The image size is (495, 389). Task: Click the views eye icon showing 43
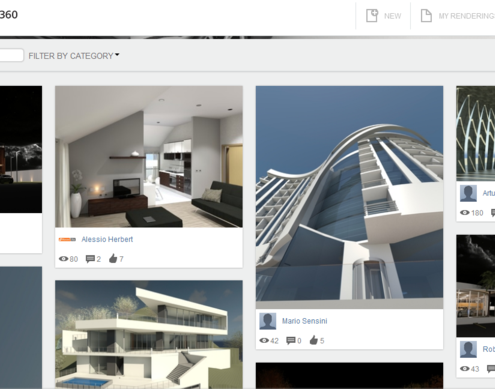click(x=465, y=368)
